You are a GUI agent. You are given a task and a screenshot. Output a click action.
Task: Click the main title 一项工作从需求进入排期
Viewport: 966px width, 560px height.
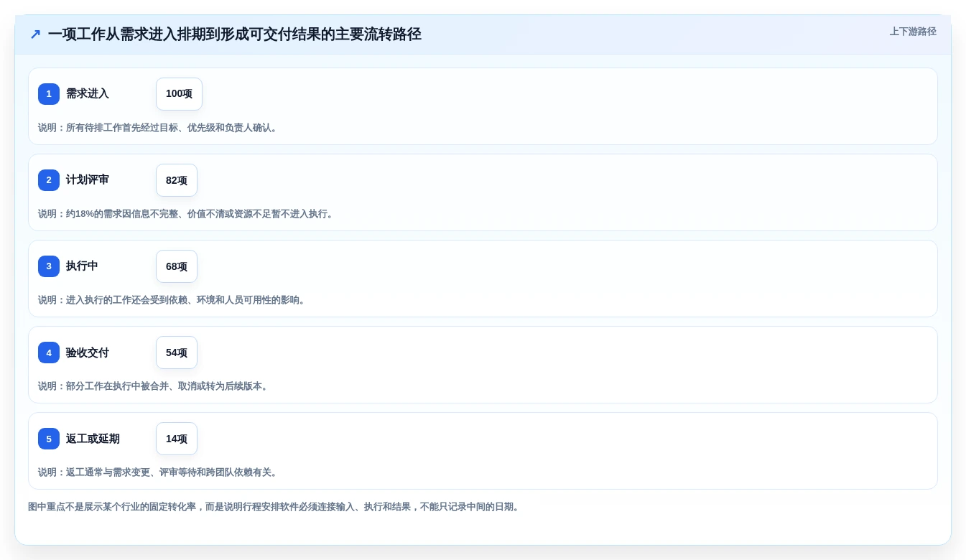pyautogui.click(x=235, y=34)
